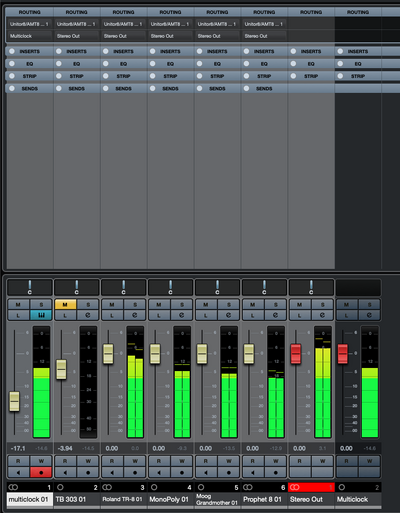This screenshot has width=400, height=513.
Task: Click ROUTING header above Stereo Out channel
Action: tap(311, 12)
